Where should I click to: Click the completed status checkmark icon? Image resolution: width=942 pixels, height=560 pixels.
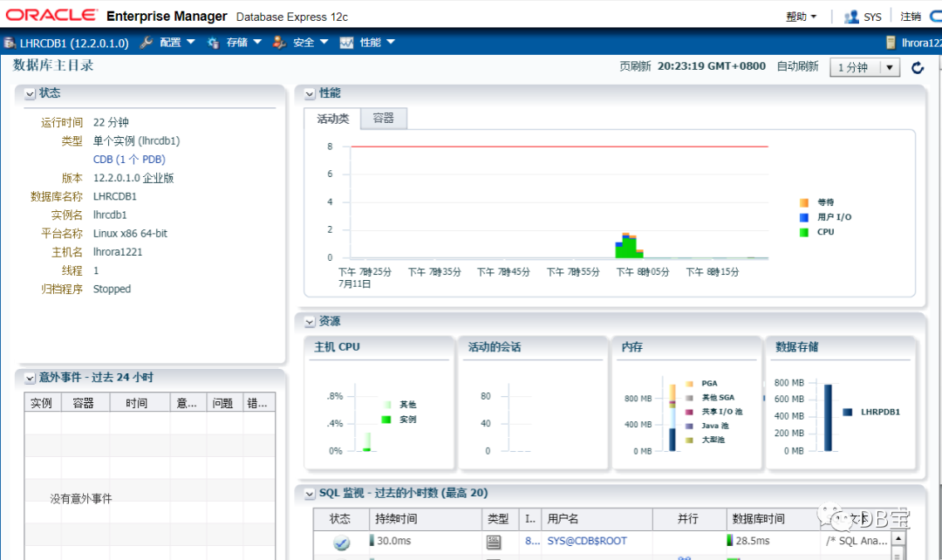pyautogui.click(x=341, y=542)
